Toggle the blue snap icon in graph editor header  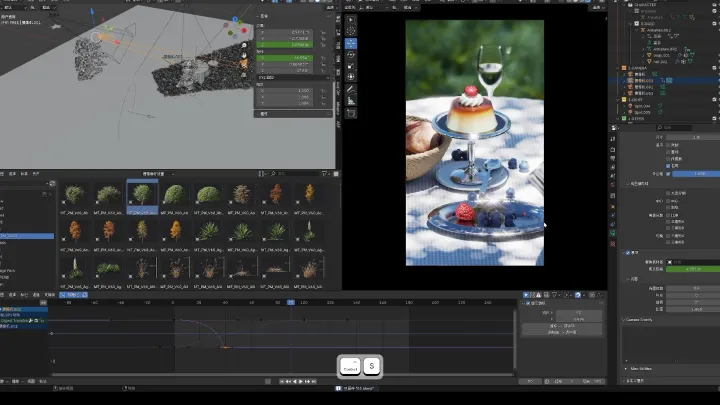(578, 295)
